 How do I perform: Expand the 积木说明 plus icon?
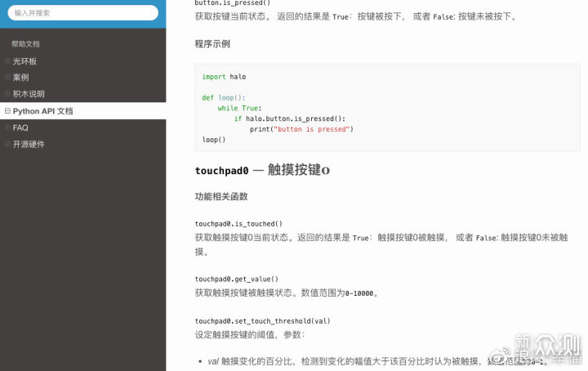tap(7, 94)
